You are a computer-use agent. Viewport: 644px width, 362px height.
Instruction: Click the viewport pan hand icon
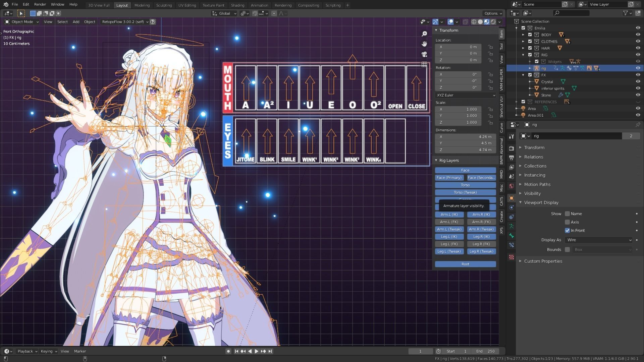424,44
